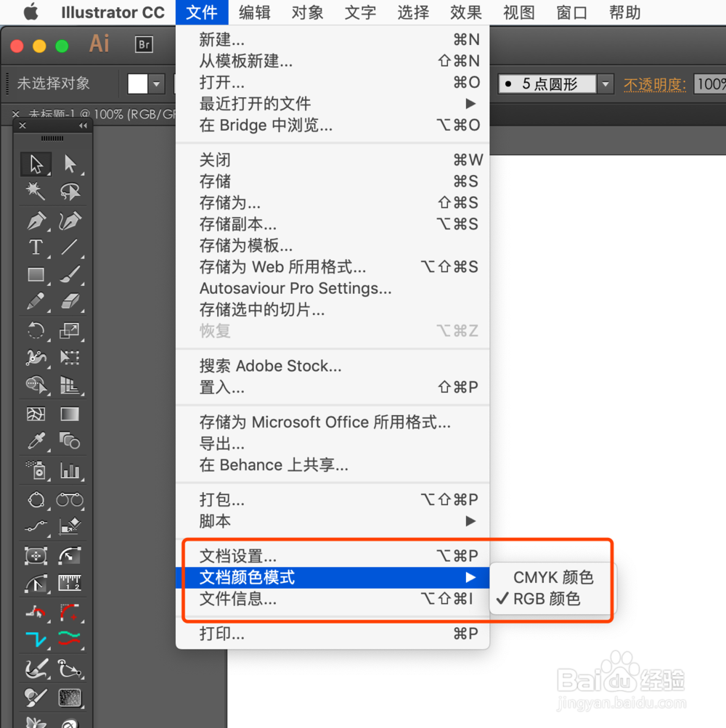
Task: Open the 效果 menu
Action: [x=466, y=12]
